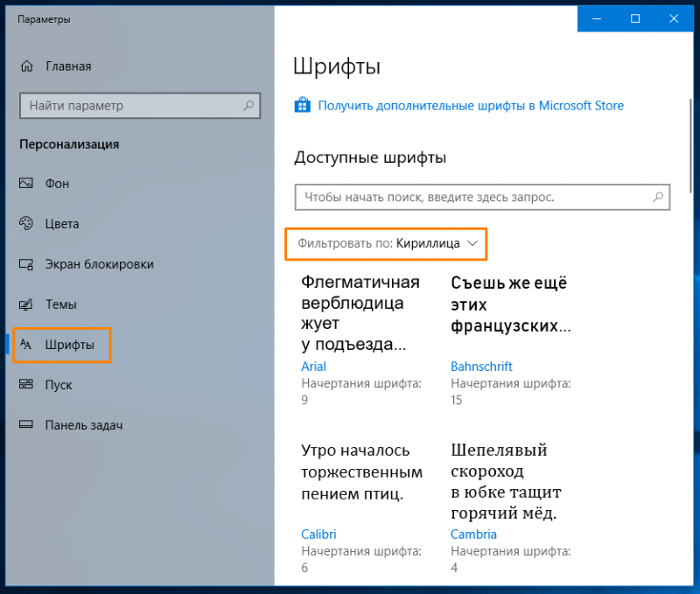Image resolution: width=700 pixels, height=594 pixels.
Task: Click the Темы brush icon
Action: pyautogui.click(x=26, y=304)
